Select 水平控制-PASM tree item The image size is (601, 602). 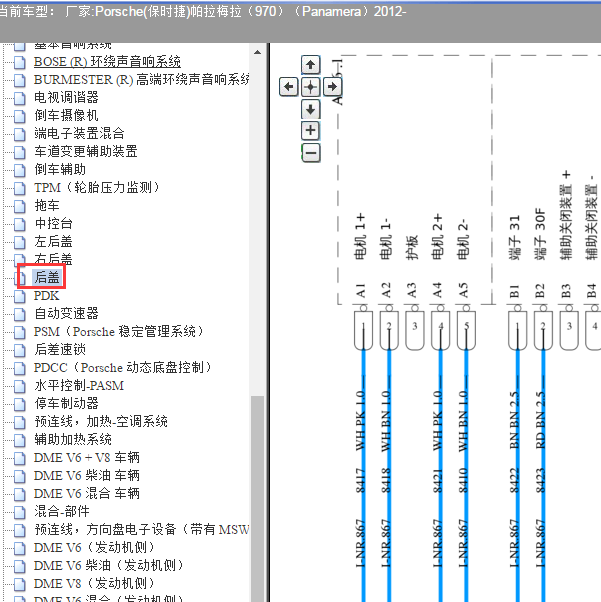79,386
